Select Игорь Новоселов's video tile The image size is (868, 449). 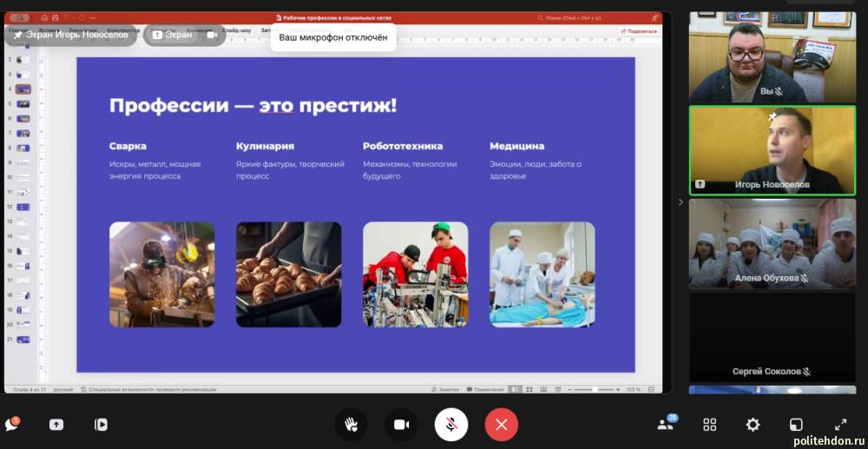[771, 150]
